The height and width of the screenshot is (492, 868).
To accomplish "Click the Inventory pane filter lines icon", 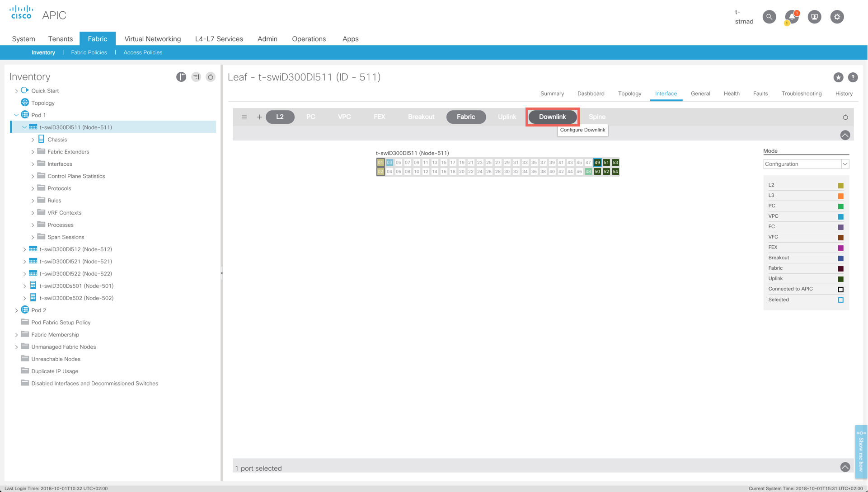I will [x=196, y=77].
